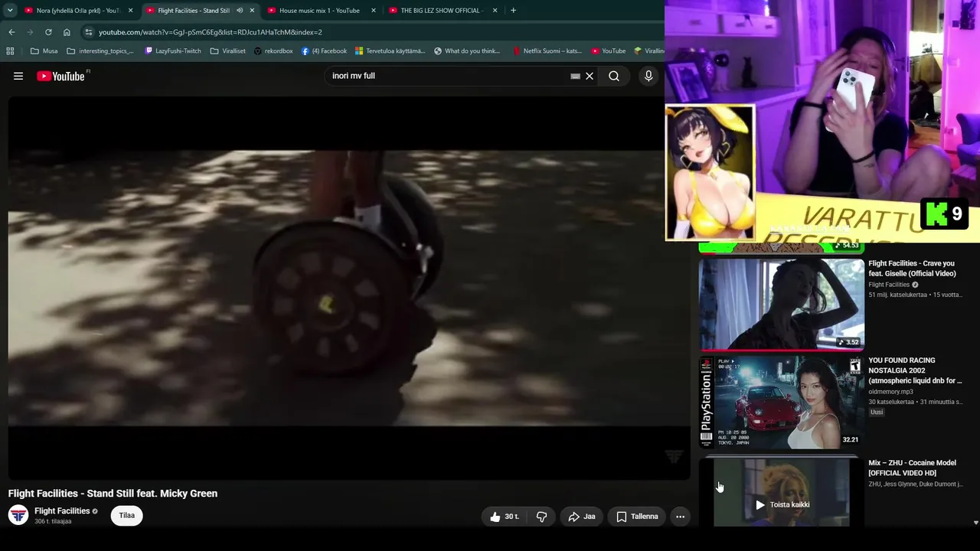Close the Nora (yhdellä Oilla prkl) tab
The image size is (980, 551).
[x=131, y=11]
